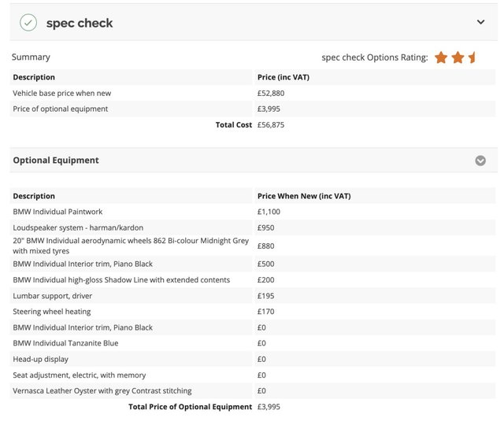
Task: Click the first orange rating star
Action: [x=441, y=57]
